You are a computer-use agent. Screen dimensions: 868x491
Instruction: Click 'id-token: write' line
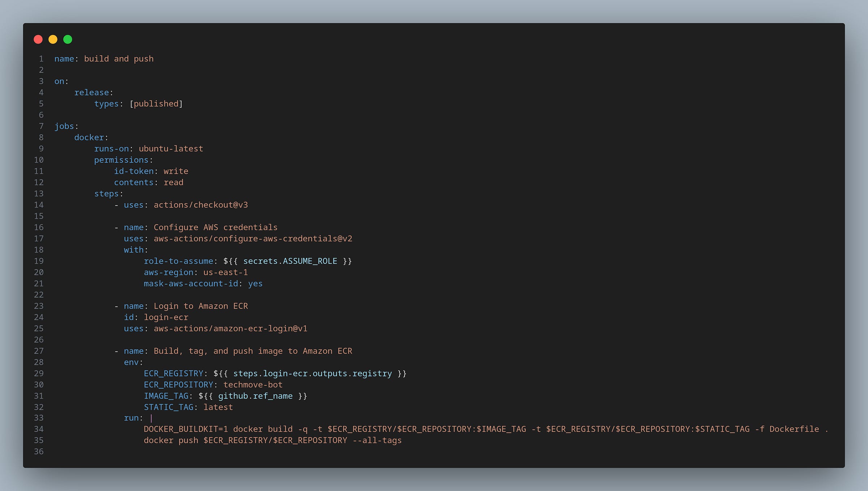151,171
